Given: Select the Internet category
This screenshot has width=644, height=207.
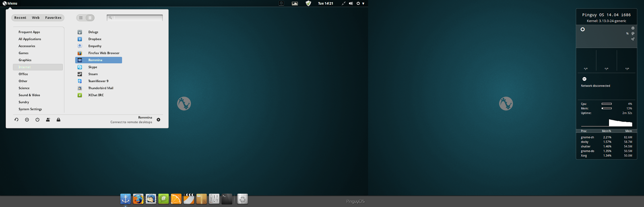Looking at the screenshot, I should click(x=38, y=67).
